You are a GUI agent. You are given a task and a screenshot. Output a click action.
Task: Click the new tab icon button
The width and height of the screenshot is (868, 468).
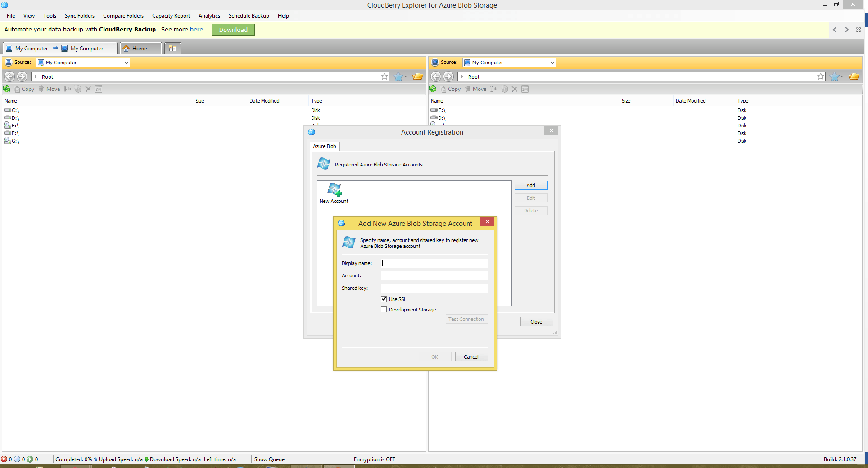point(172,49)
